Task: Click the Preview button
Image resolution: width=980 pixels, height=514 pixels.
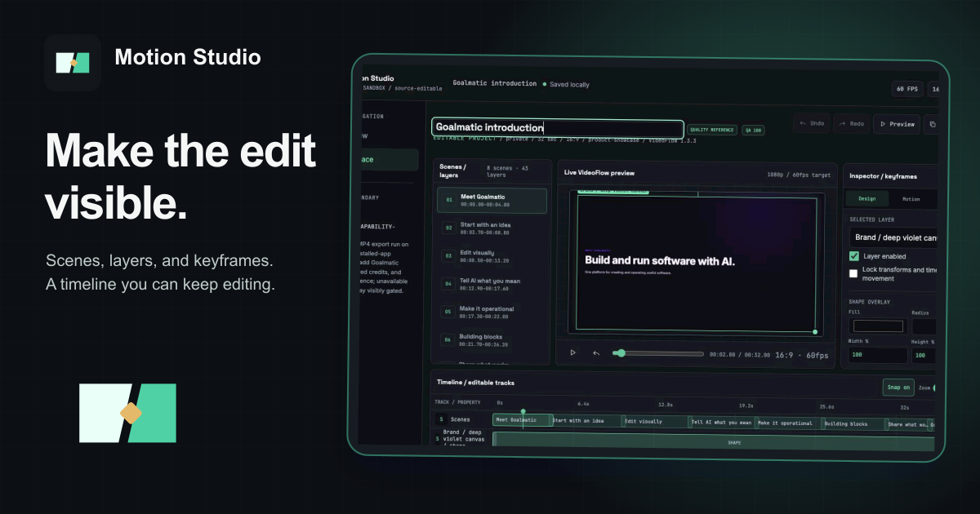Action: click(x=897, y=124)
